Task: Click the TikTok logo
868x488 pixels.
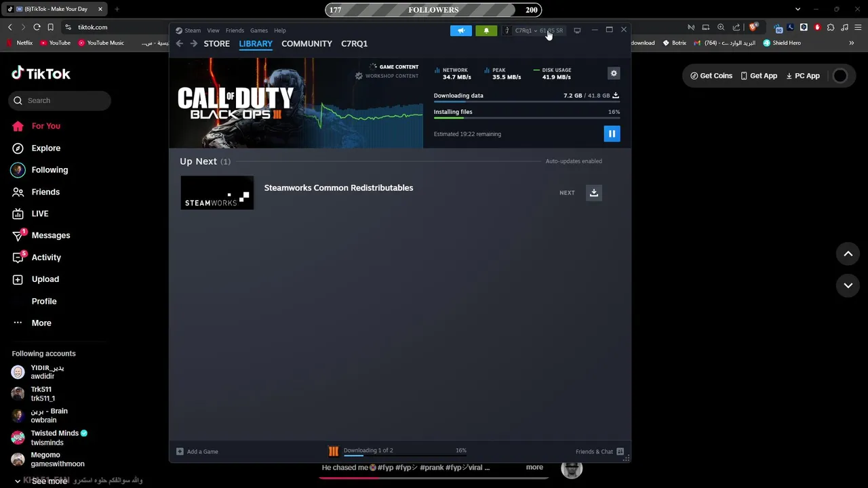Action: coord(41,73)
